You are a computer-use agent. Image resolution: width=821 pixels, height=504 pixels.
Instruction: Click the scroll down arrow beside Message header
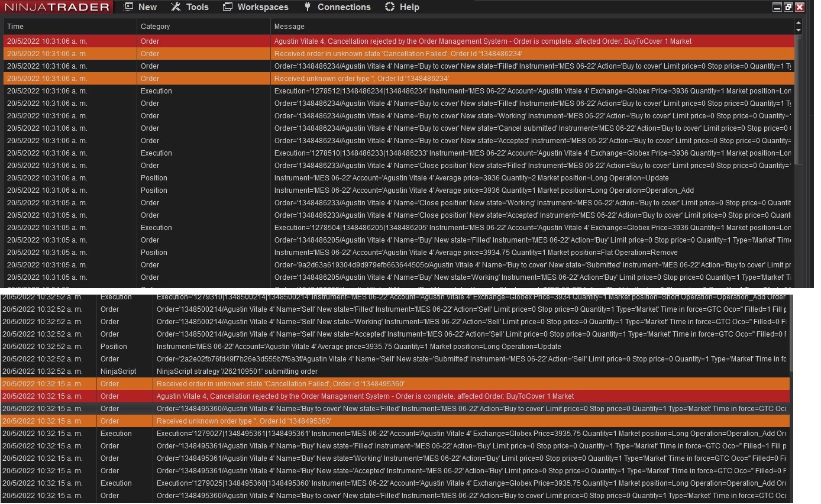799,30
